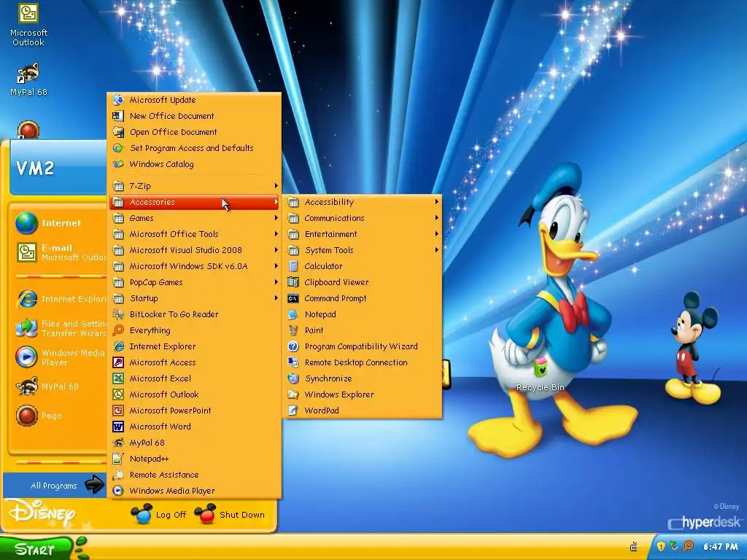Open Remote Assistance in programs list
The image size is (747, 560).
[194, 475]
